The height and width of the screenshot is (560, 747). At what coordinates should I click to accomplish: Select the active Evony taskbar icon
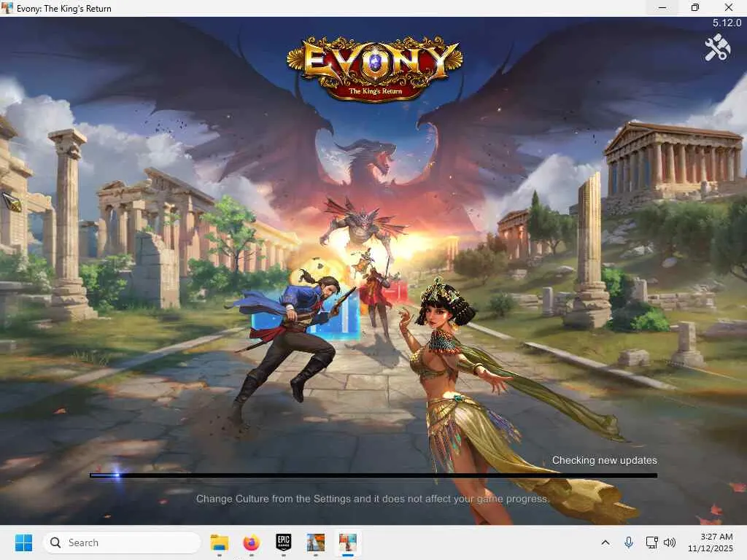click(x=348, y=542)
